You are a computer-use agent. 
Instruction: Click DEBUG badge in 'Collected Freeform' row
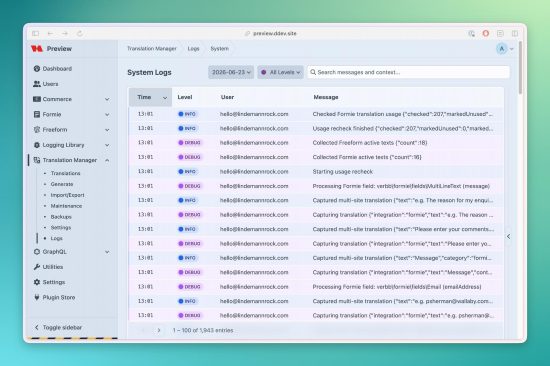pos(190,143)
